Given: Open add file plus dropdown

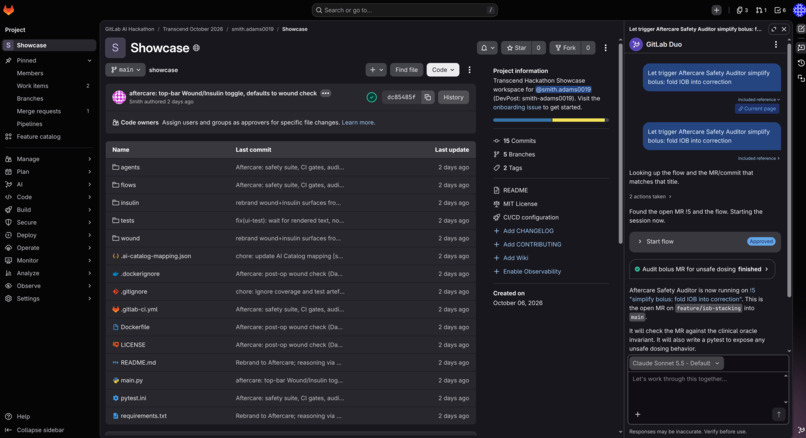Looking at the screenshot, I should pyautogui.click(x=376, y=70).
